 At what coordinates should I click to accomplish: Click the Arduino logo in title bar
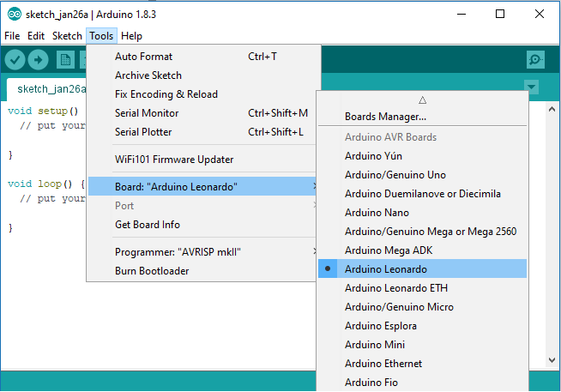point(14,13)
